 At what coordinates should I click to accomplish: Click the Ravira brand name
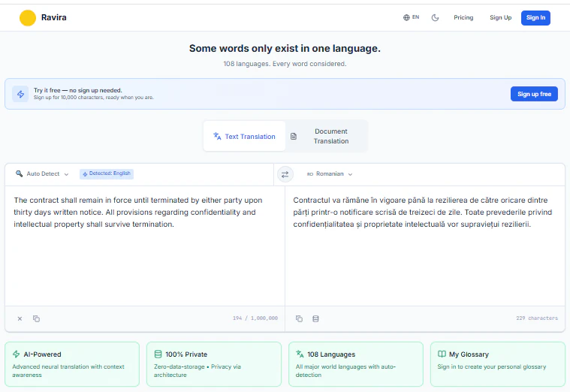coord(54,17)
